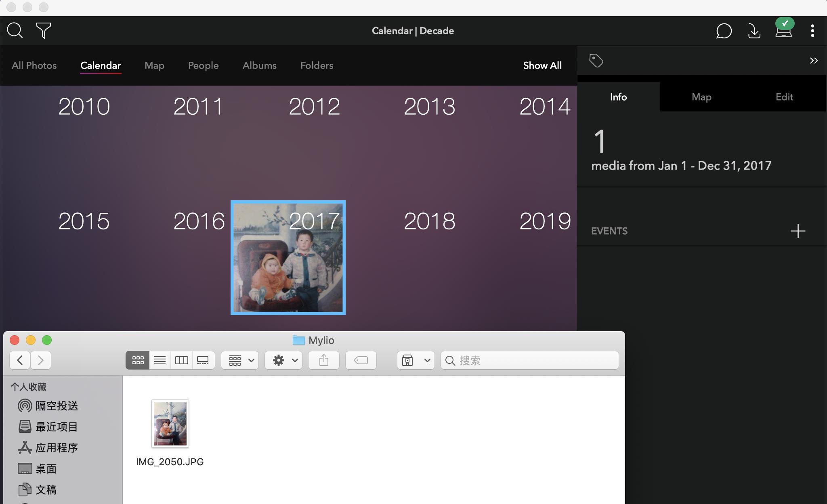
Task: Click the import download icon
Action: 754,31
